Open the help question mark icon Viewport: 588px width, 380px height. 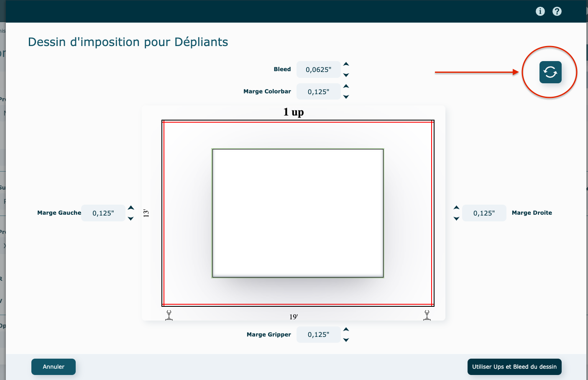coord(557,11)
